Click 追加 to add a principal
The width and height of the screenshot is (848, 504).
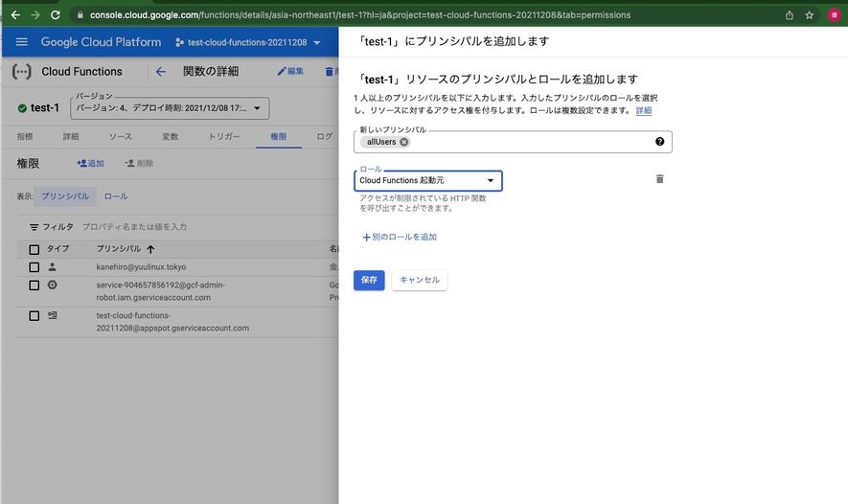coord(90,163)
